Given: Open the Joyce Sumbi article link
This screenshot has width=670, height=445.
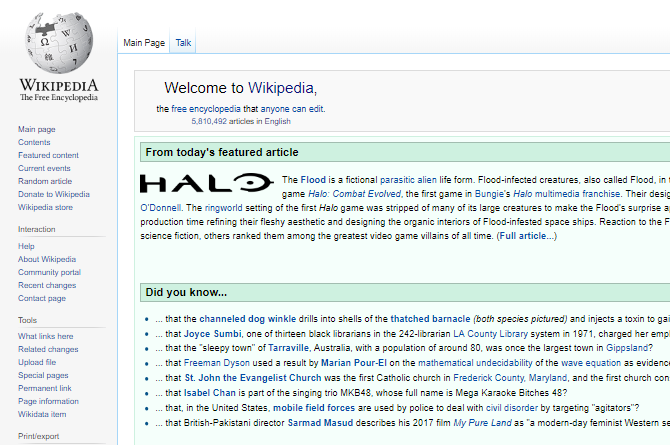Looking at the screenshot, I should [x=211, y=334].
